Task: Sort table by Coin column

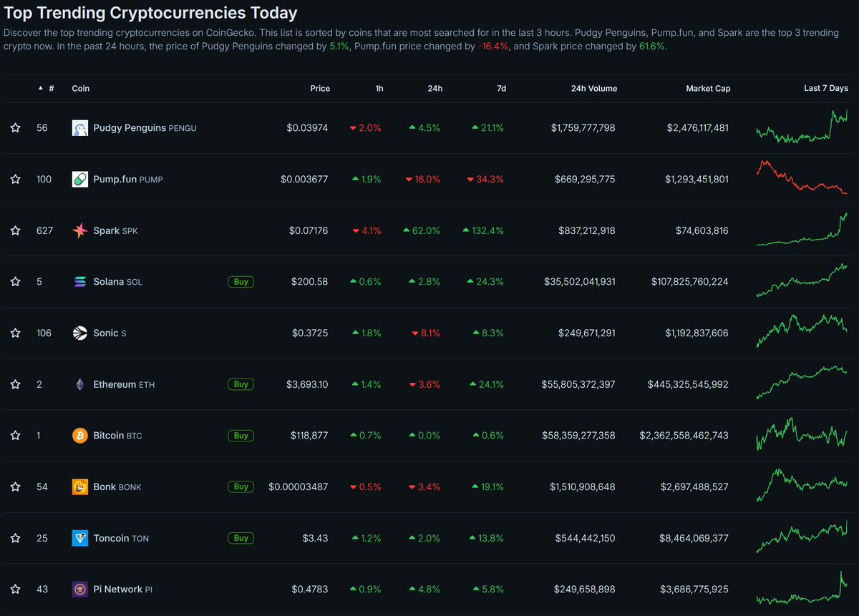Action: click(x=81, y=89)
